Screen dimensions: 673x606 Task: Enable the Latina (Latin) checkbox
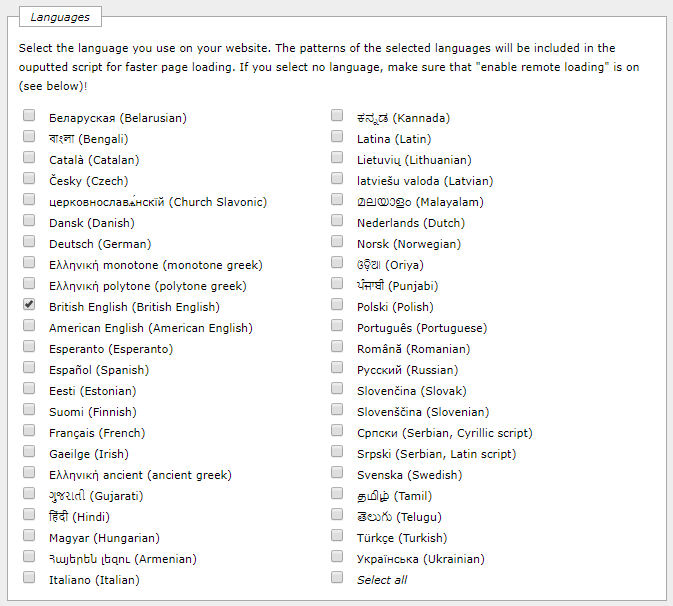(x=337, y=136)
